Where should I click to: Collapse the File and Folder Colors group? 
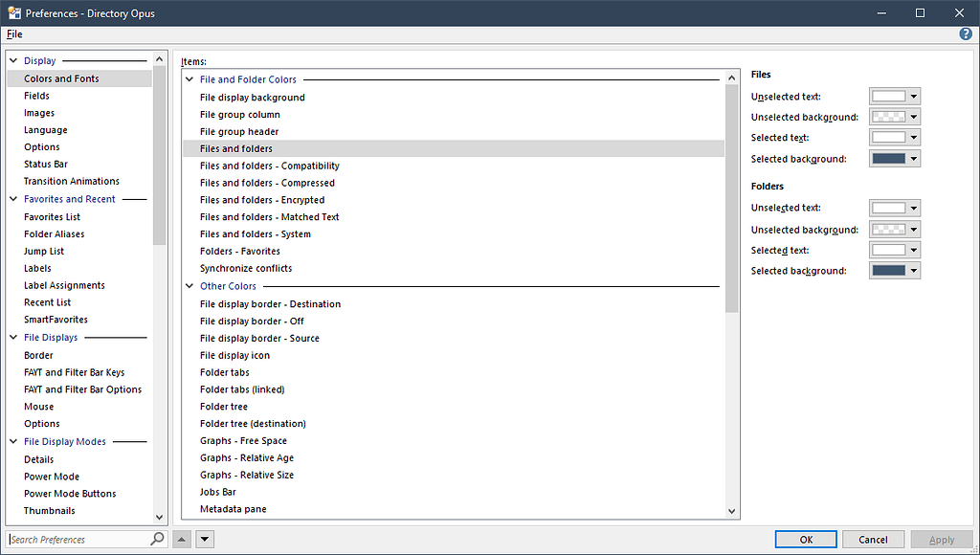click(x=189, y=78)
